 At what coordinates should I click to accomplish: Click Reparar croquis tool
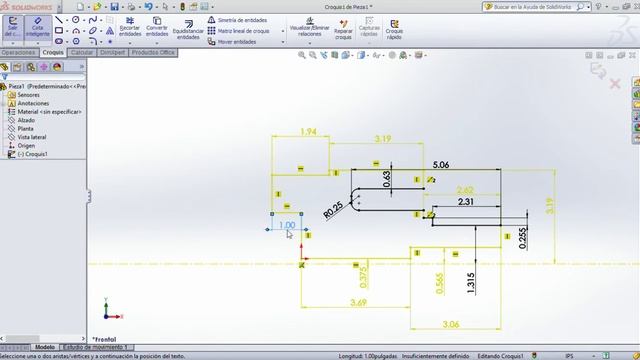(343, 29)
